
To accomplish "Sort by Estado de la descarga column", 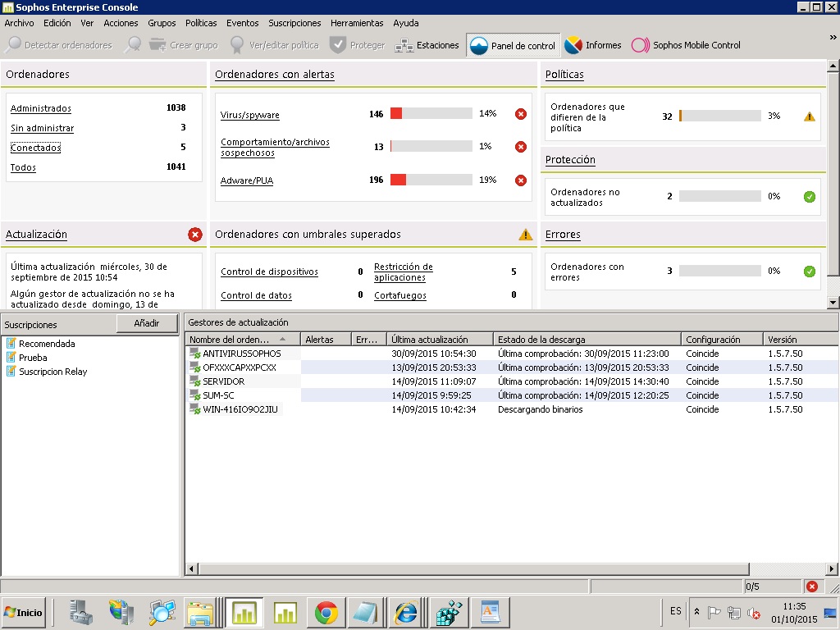I will coord(587,339).
